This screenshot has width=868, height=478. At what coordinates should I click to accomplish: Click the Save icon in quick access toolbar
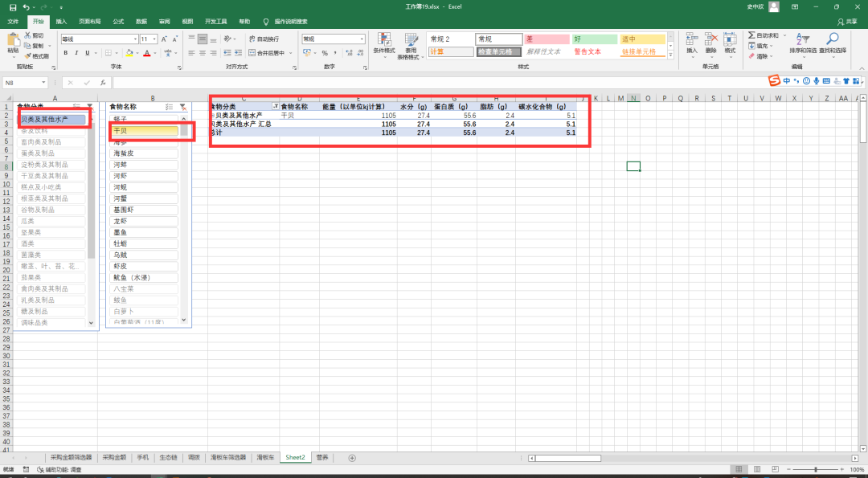point(13,7)
